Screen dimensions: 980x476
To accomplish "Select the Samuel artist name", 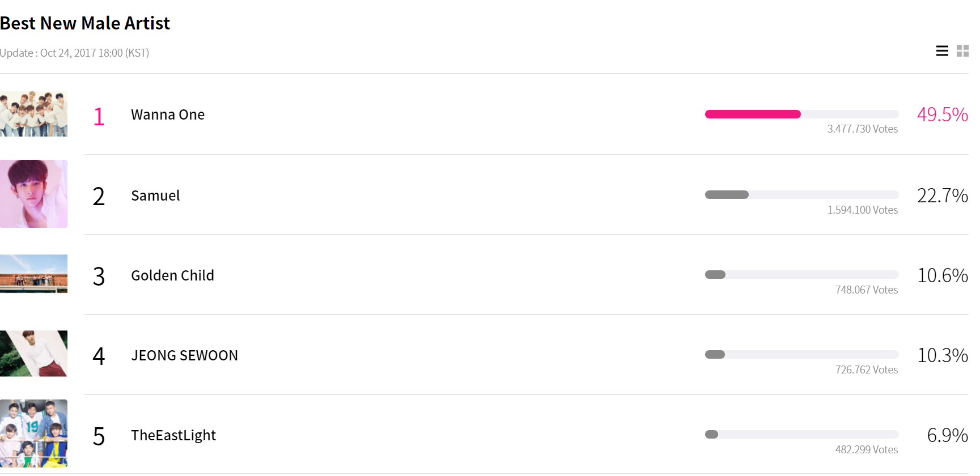I will click(x=155, y=196).
